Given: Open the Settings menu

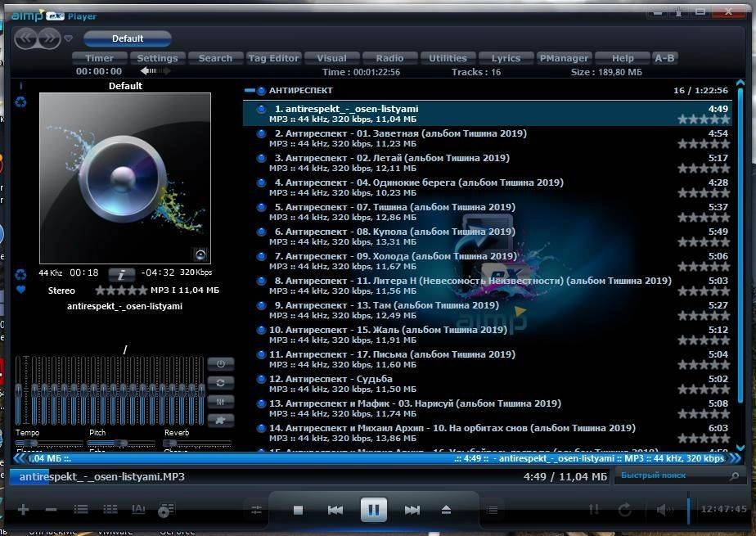Looking at the screenshot, I should pos(157,58).
